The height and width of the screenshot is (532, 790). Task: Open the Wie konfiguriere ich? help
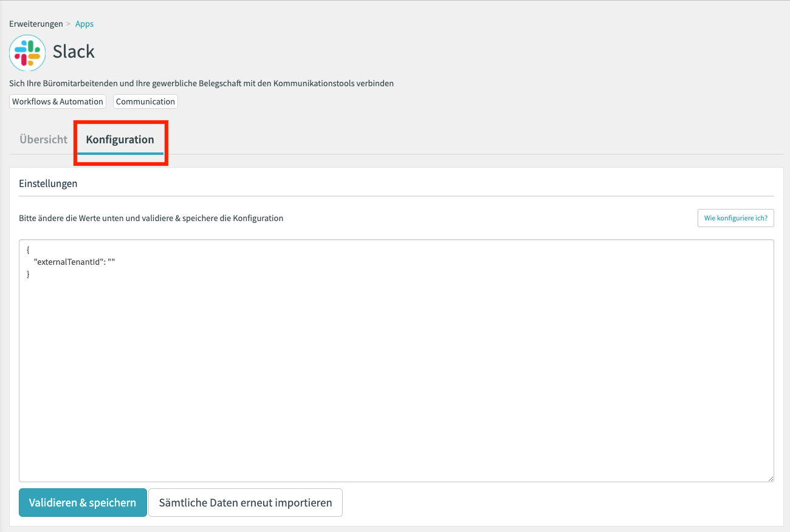pyautogui.click(x=735, y=218)
